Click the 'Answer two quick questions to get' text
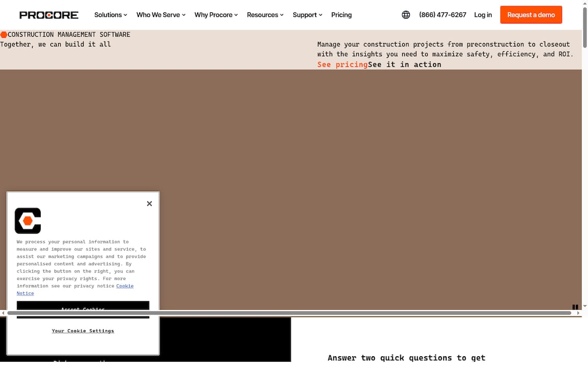Image resolution: width=588 pixels, height=368 pixels. 406,358
